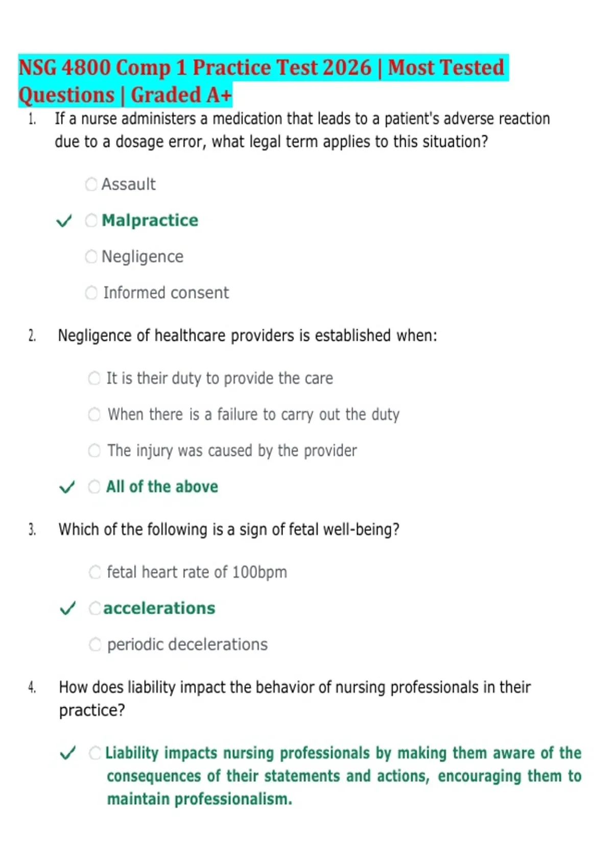
Task: Select 'It is their duty to provide the care'
Action: point(95,378)
